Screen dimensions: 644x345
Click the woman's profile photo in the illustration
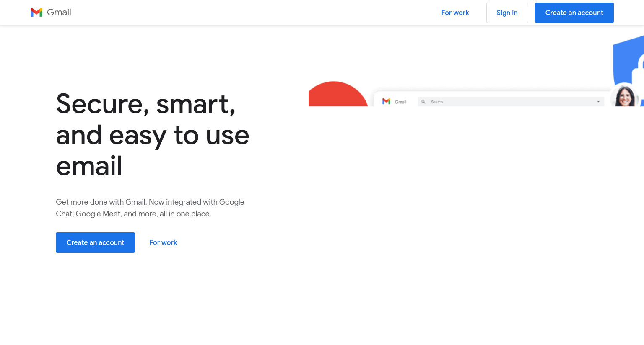coord(625,96)
